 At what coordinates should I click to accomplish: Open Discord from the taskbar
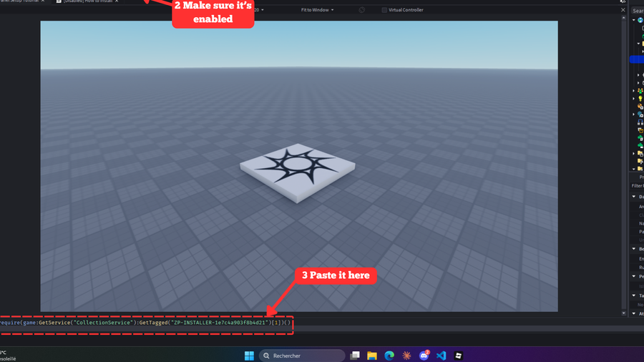pyautogui.click(x=424, y=356)
